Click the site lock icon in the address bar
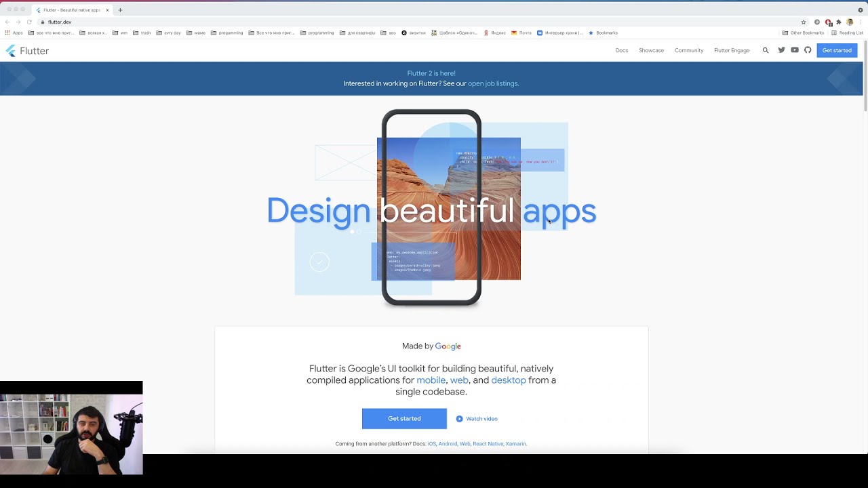 tap(42, 22)
